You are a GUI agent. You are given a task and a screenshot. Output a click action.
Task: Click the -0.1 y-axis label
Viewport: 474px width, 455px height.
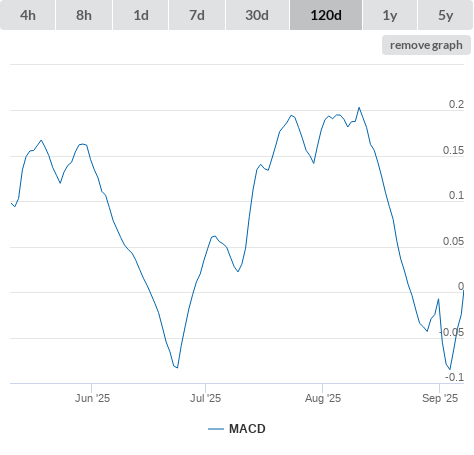pos(454,377)
